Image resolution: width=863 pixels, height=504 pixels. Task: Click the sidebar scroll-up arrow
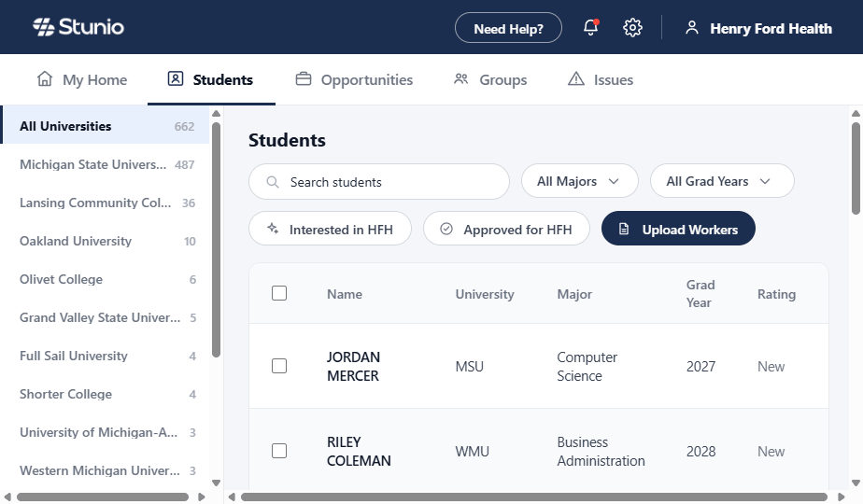point(217,113)
